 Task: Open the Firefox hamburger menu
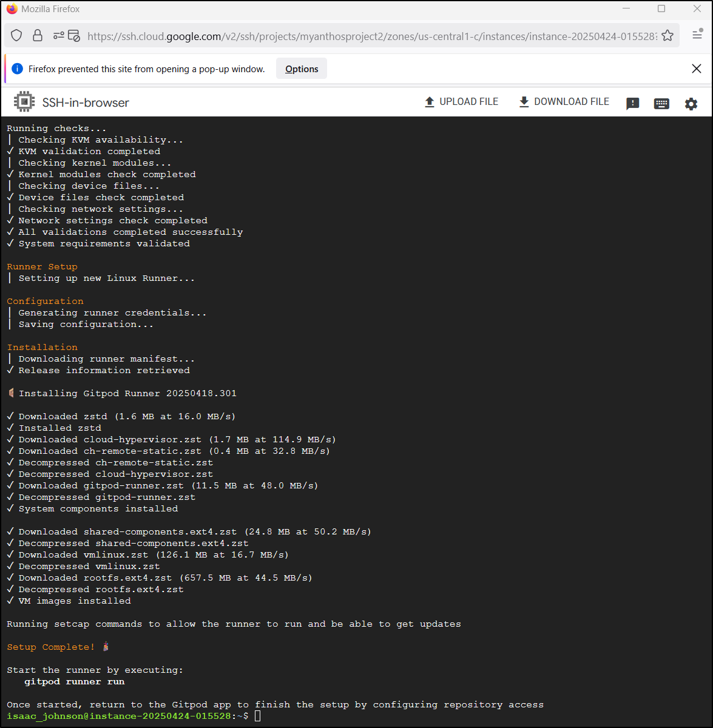pos(697,35)
